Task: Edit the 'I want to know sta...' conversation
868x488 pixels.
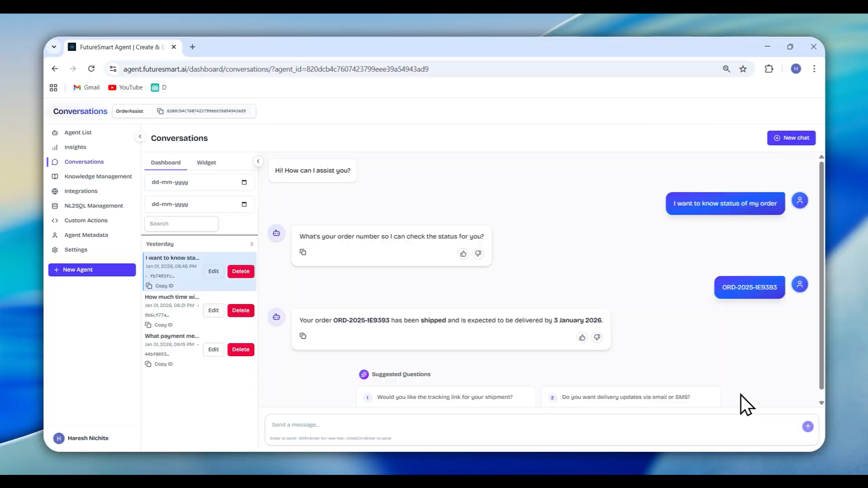Action: (213, 271)
